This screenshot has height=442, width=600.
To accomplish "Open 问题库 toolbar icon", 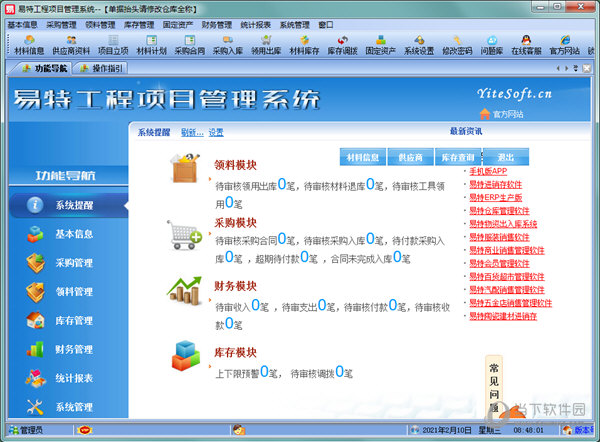I will point(492,45).
